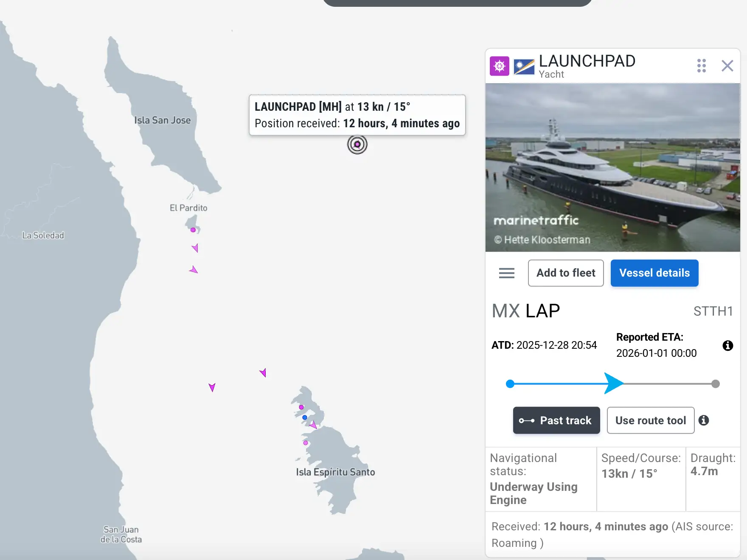Add LAUNCHPAD to fleet

(x=566, y=273)
